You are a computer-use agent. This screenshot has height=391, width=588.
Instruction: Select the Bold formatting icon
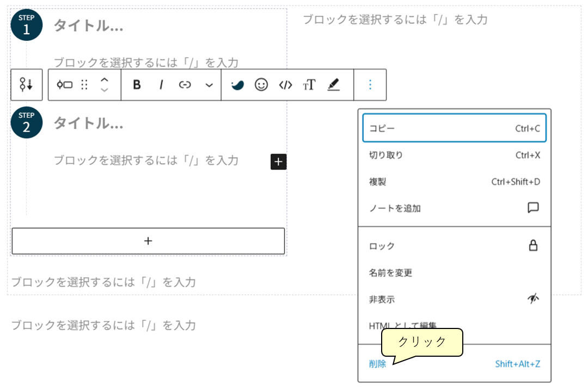[137, 85]
